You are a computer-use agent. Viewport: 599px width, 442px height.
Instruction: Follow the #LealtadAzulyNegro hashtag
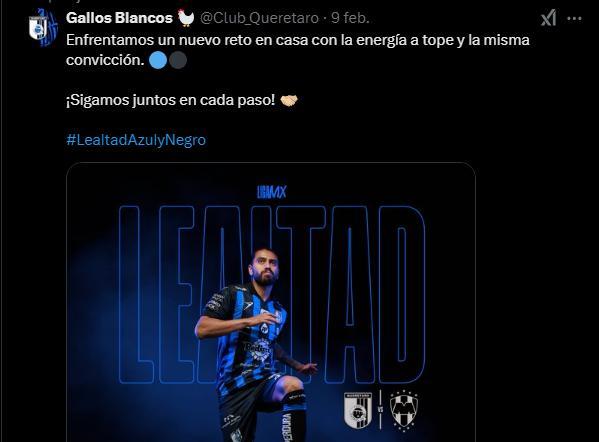[136, 140]
